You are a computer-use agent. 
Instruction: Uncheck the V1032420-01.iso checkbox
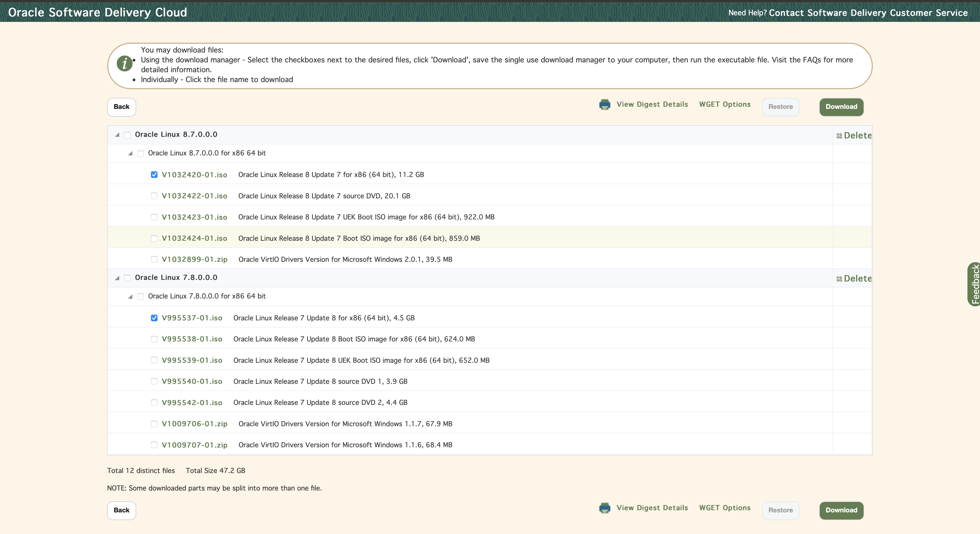(154, 175)
